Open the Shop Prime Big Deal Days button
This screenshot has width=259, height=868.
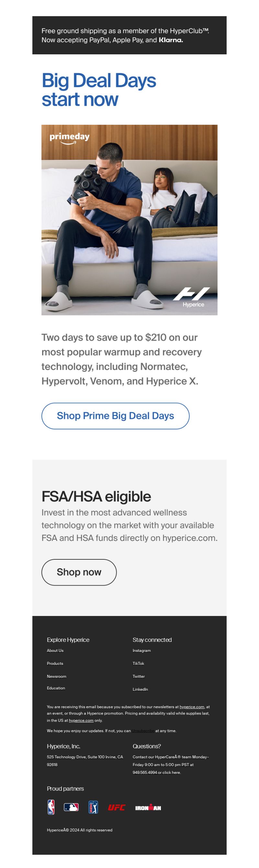115,416
